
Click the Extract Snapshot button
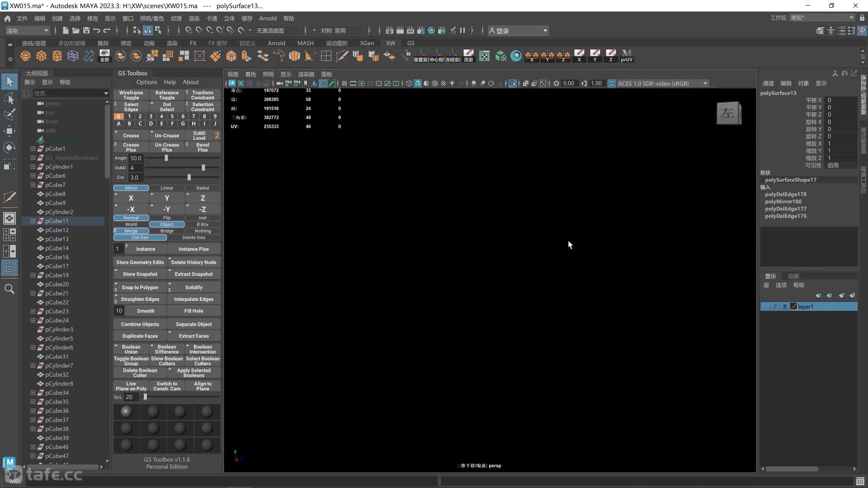[194, 274]
